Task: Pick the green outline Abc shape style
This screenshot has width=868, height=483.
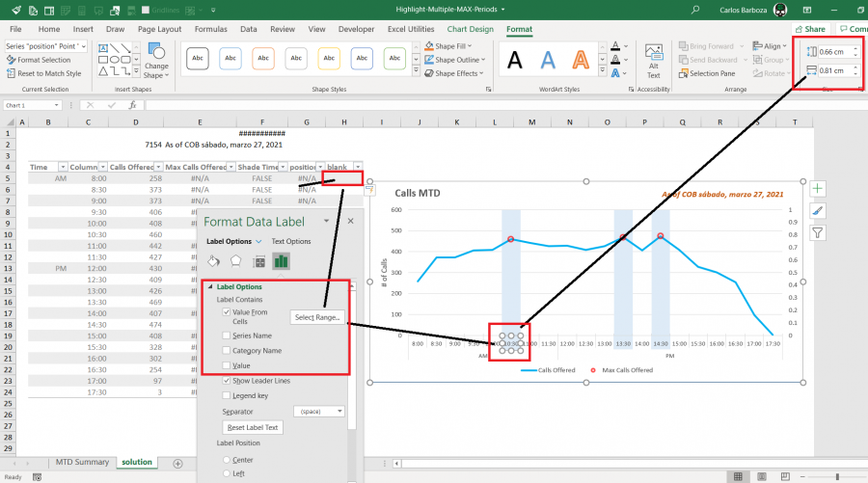Action: pos(394,58)
